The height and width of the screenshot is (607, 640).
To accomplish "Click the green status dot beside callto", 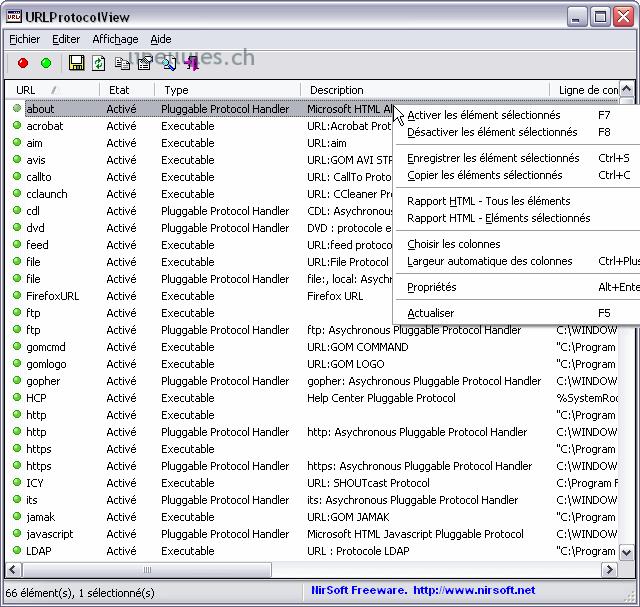I will pos(17,176).
